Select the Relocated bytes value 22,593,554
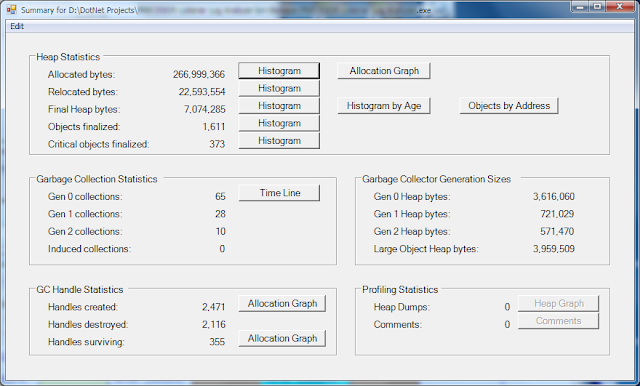Image resolution: width=640 pixels, height=386 pixels. [202, 92]
